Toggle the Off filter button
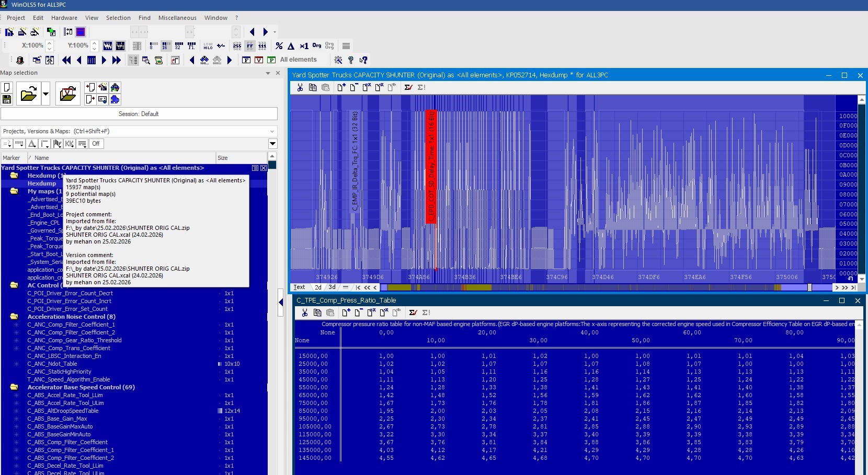The width and height of the screenshot is (868, 475). pos(96,144)
